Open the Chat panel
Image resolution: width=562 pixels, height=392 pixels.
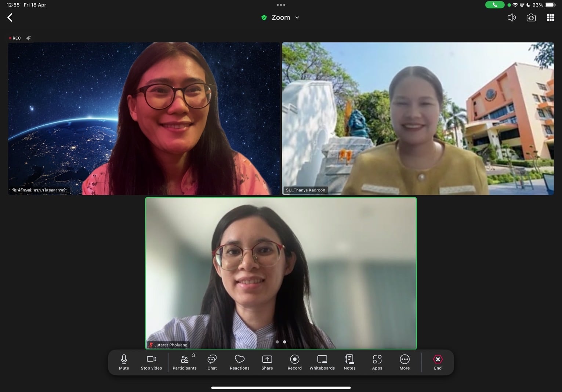tap(212, 362)
